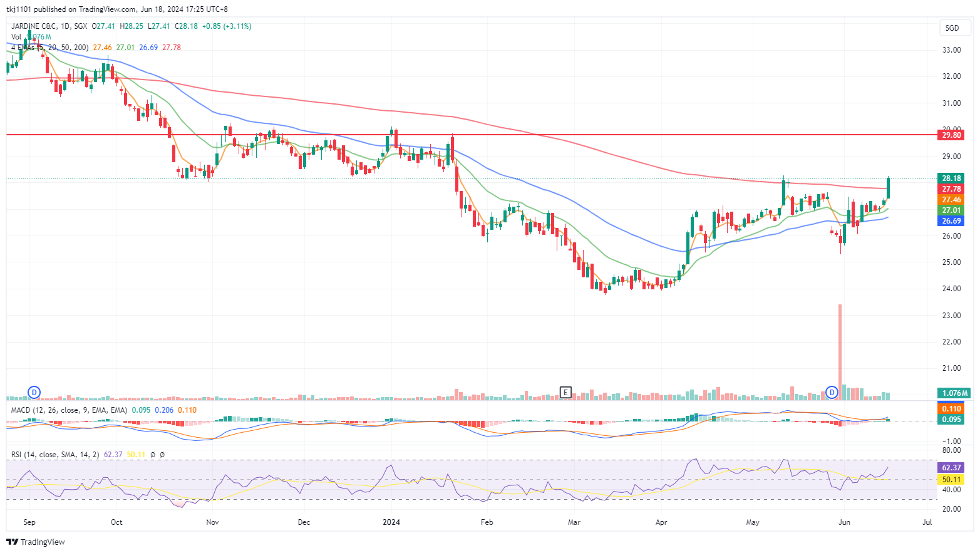This screenshot has width=980, height=553.
Task: Click the Sep label on time axis
Action: [x=29, y=522]
